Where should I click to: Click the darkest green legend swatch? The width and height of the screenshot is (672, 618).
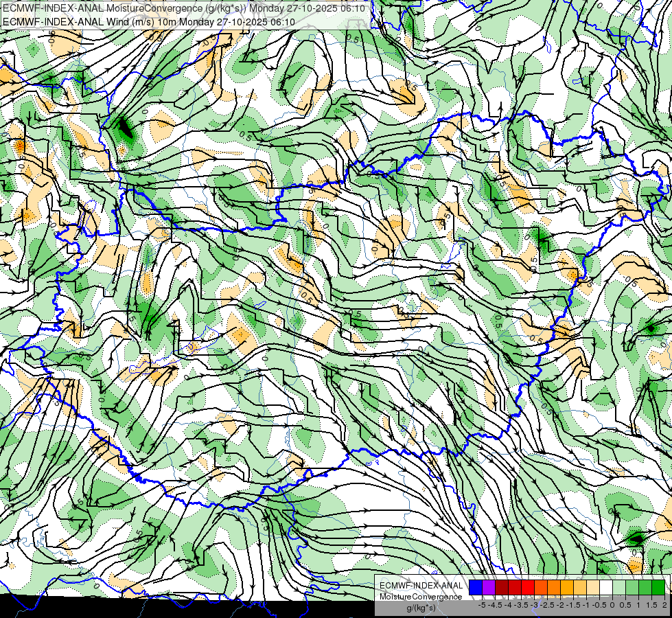click(x=658, y=587)
